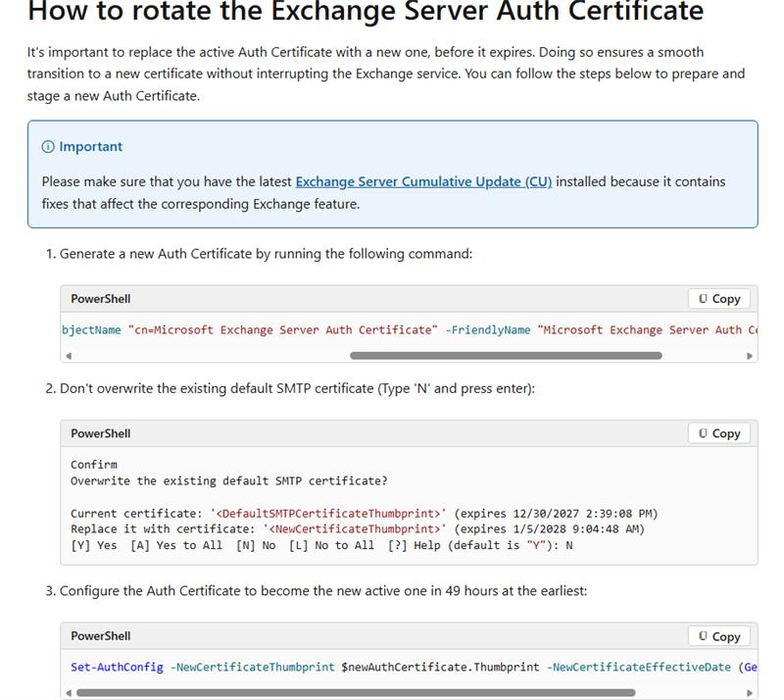Screen dimensions: 784x700
Task: Click the Important heading in the note box
Action: point(90,147)
